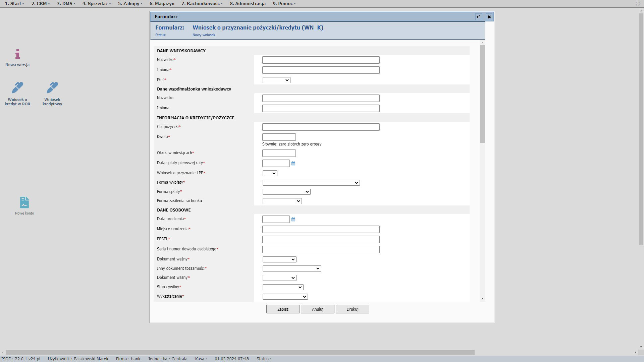Click the 'INFORMACJA O KREDYCIE/POŻYCZCE' section header
The height and width of the screenshot is (362, 644).
point(196,118)
